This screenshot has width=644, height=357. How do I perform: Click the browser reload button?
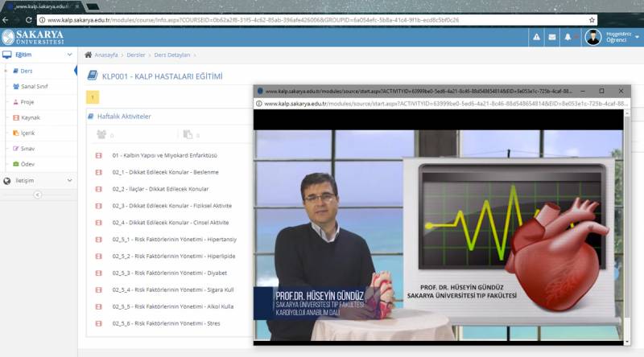tap(27, 19)
